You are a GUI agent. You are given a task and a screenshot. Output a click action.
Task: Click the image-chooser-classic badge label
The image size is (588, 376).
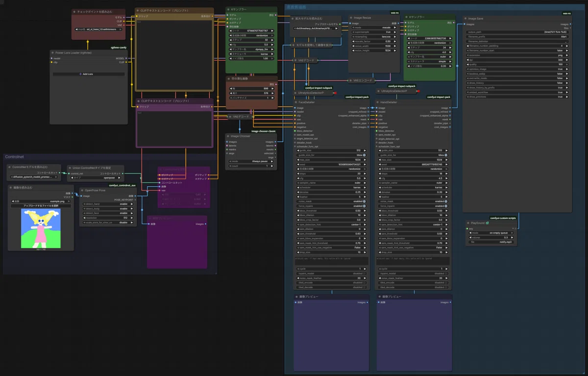[264, 131]
